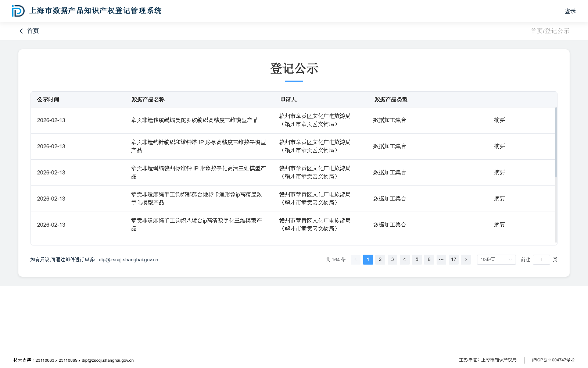Screen dimensions: 588x368
Task: Click product name 章贡非遗传统绳编曼陀罗纹编织高精度三维模型产品
Action: pyautogui.click(x=194, y=120)
